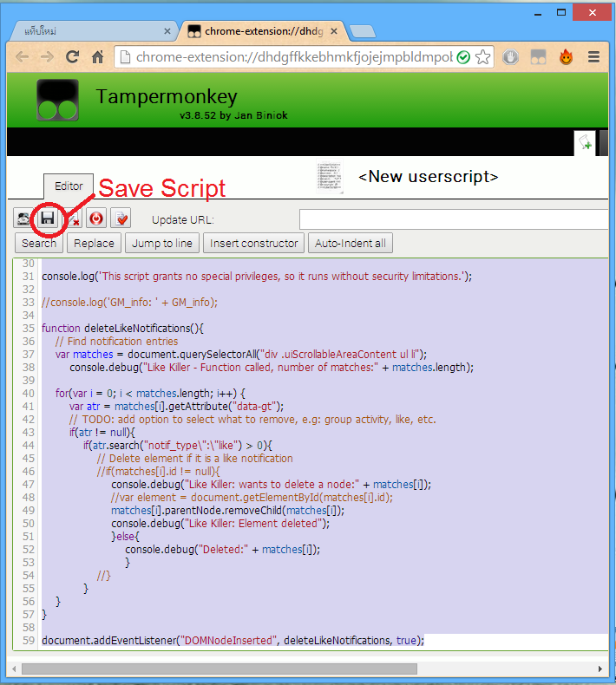Click the 'Deleted:' debug line 52
Viewport: 616px width, 685px height.
222,550
